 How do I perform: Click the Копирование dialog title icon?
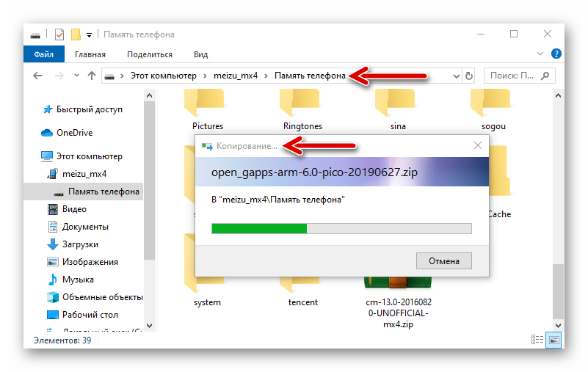[x=206, y=146]
